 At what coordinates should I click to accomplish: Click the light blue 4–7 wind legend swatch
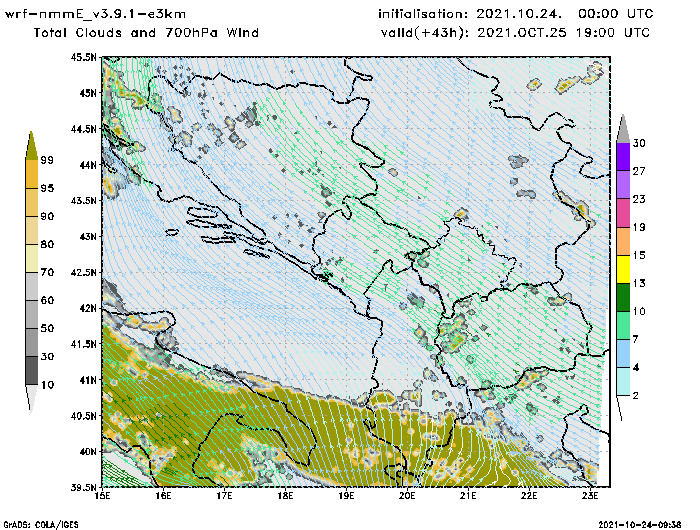pyautogui.click(x=623, y=353)
